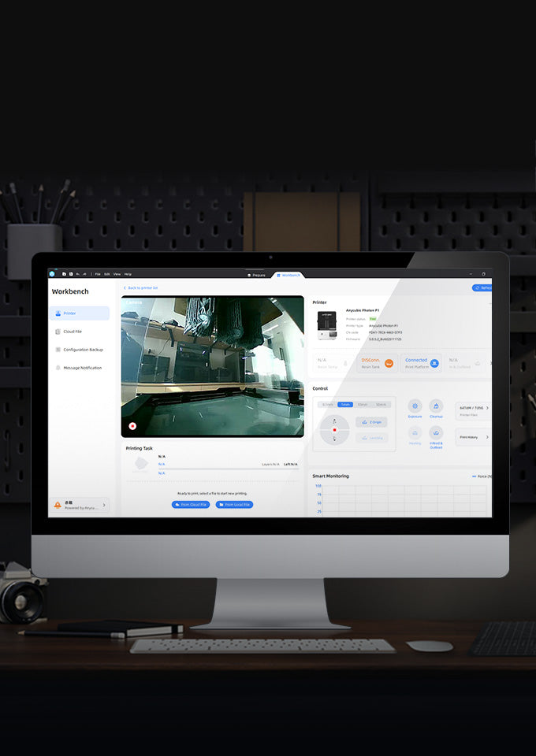Select the 10mm step distance option
The height and width of the screenshot is (756, 536).
363,405
